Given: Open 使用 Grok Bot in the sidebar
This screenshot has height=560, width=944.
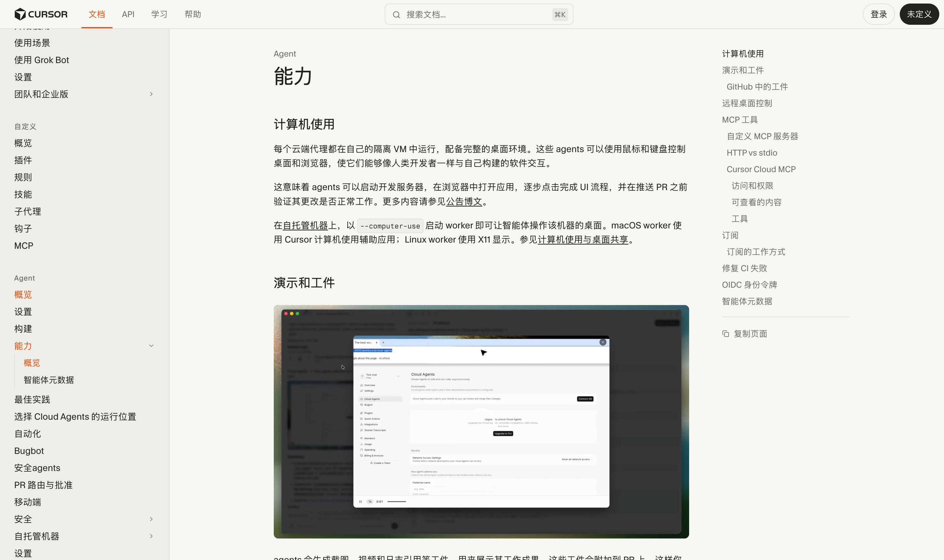Looking at the screenshot, I should (42, 60).
